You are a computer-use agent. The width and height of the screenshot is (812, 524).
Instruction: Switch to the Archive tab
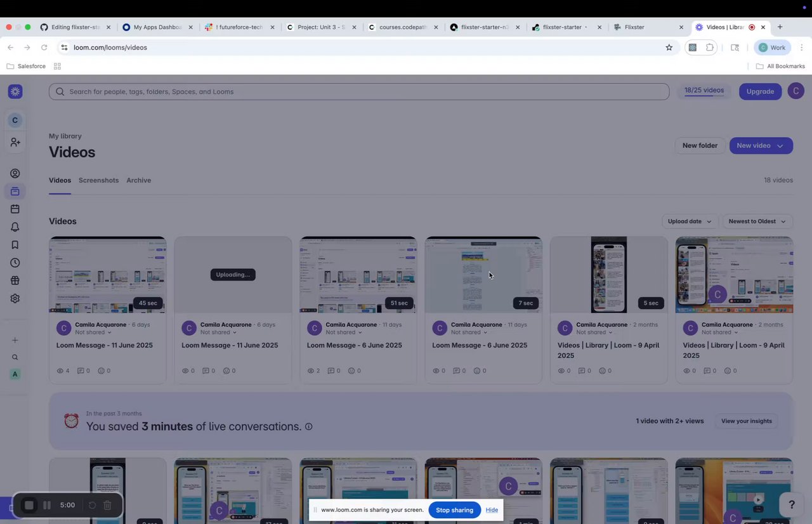[x=138, y=180]
